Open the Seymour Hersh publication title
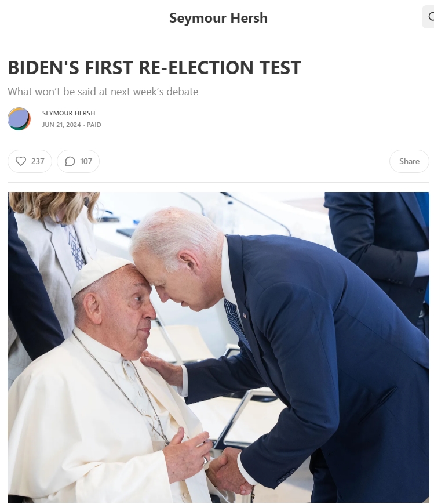434x504 pixels. pos(218,17)
